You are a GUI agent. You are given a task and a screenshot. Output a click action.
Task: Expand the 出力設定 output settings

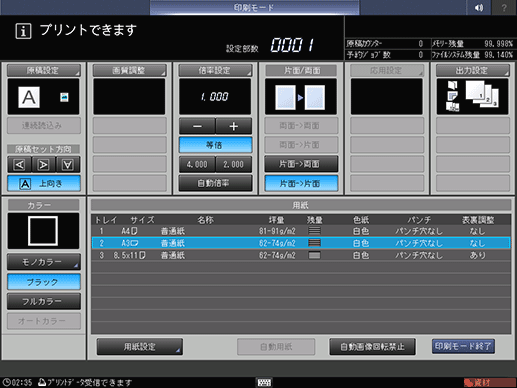coord(473,71)
